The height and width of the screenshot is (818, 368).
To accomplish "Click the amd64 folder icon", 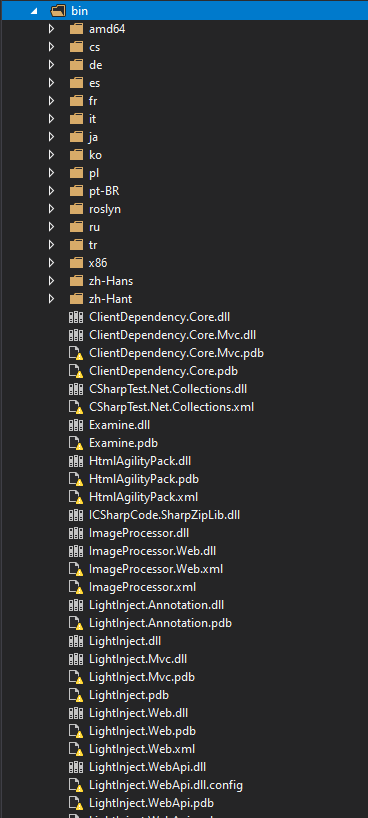I will [x=76, y=29].
